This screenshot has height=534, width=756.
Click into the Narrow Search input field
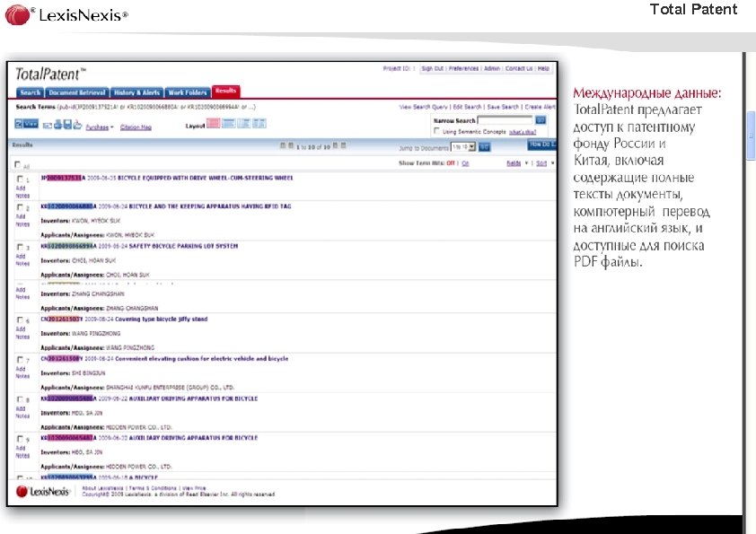point(505,120)
